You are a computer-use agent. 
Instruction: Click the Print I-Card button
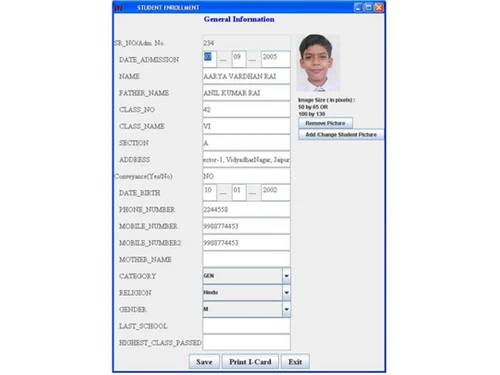coord(250,361)
